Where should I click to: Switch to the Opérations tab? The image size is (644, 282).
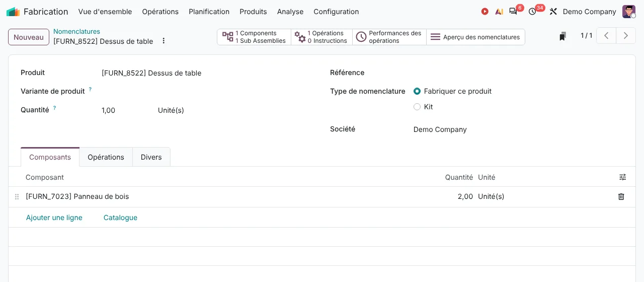pos(106,157)
